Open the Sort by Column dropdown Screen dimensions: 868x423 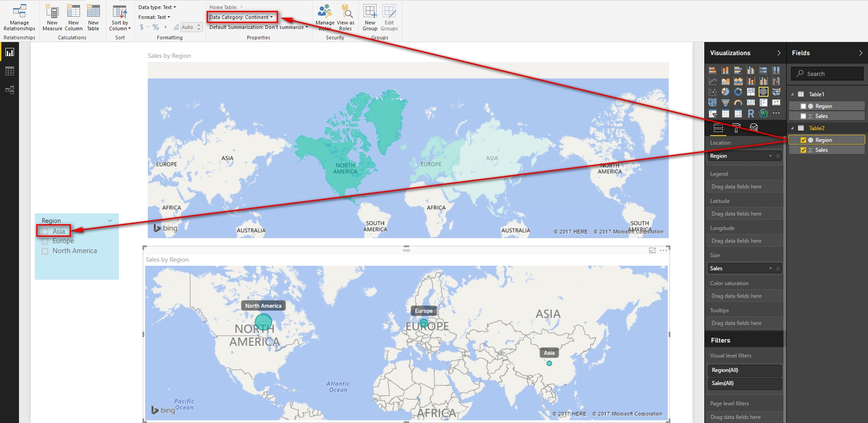coord(120,18)
